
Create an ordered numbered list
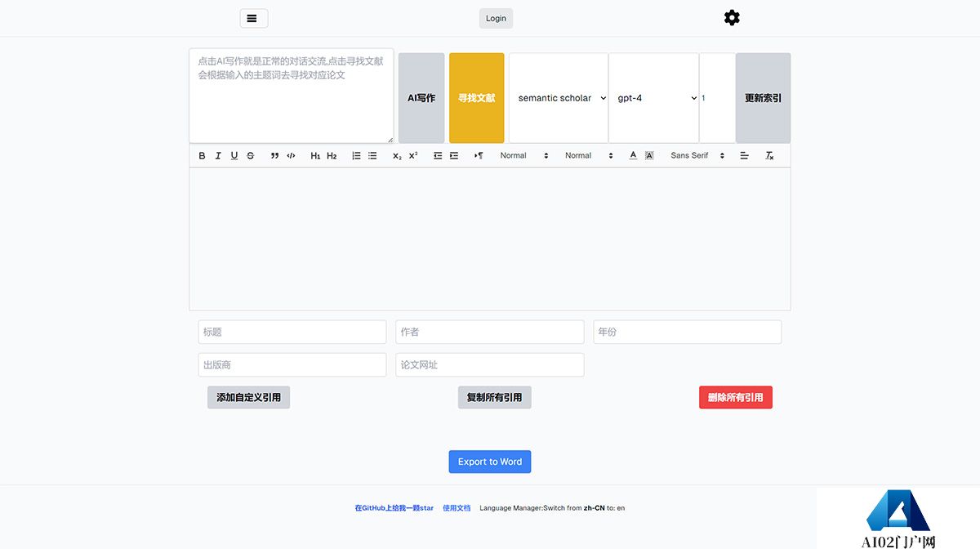356,155
